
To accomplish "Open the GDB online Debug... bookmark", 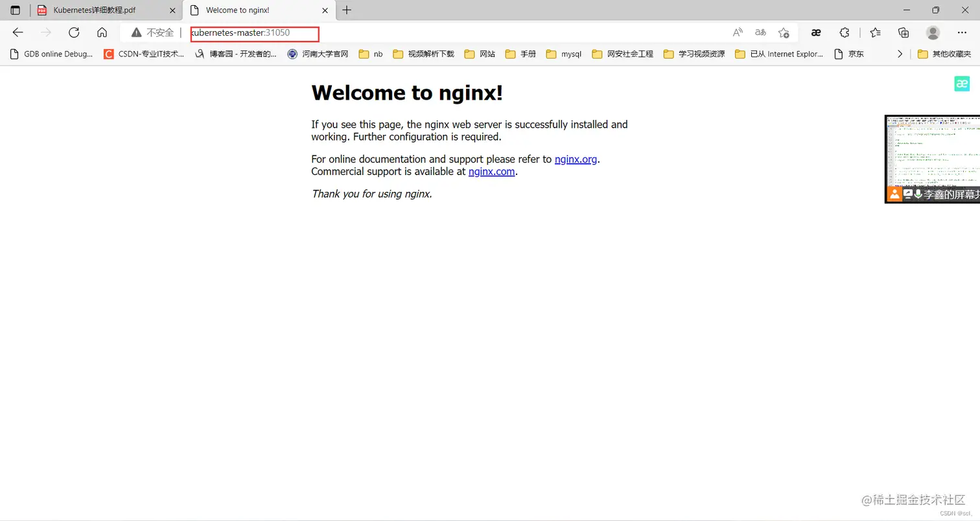I will point(52,54).
